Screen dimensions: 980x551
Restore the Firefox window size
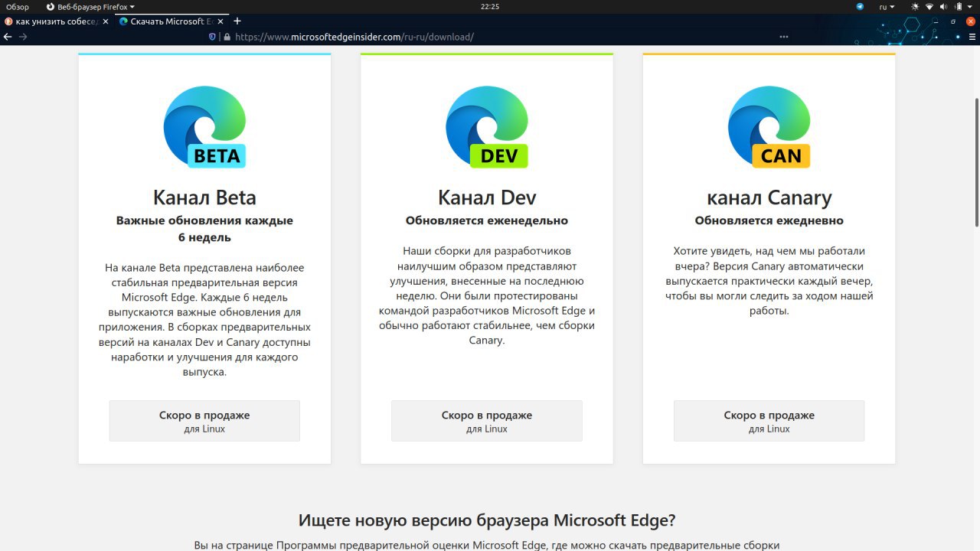pos(953,21)
